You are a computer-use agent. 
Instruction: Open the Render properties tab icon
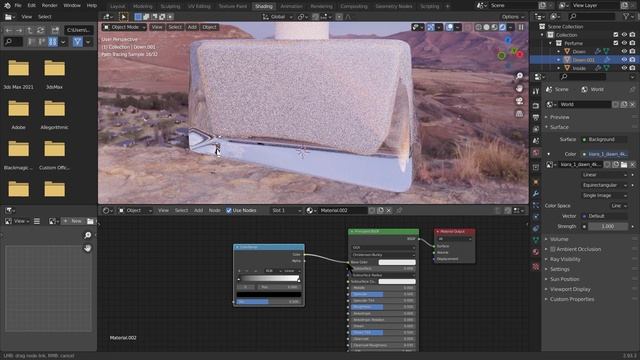(x=536, y=106)
